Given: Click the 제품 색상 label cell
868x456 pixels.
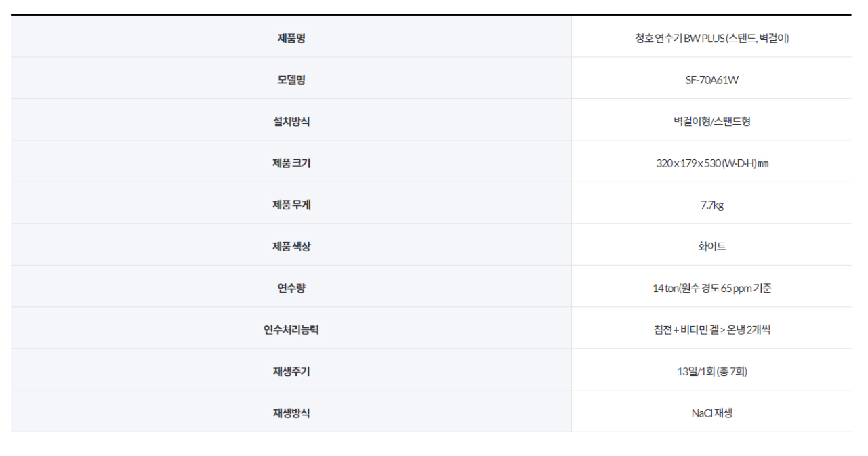Looking at the screenshot, I should [291, 247].
